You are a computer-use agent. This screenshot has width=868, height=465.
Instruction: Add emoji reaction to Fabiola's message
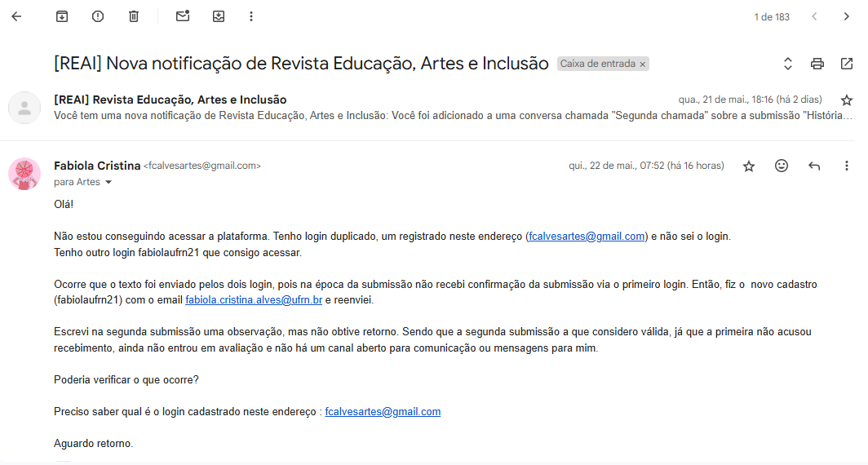pos(782,166)
